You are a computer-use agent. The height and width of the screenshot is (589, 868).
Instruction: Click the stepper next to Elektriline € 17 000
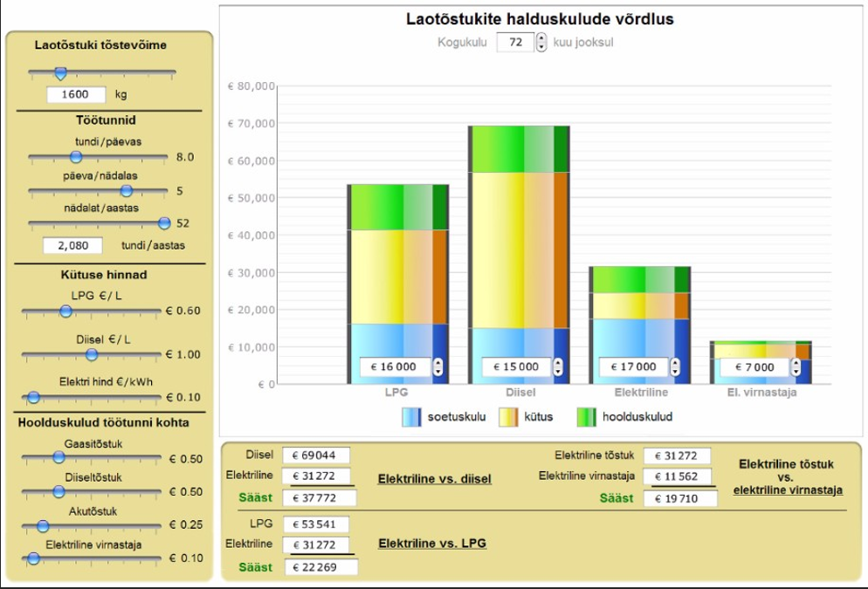[x=675, y=367]
